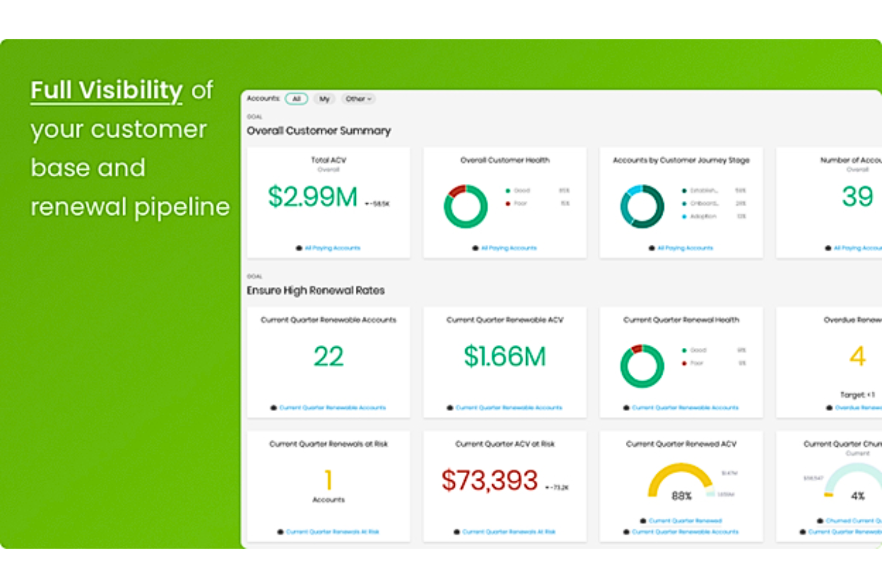The width and height of the screenshot is (882, 588).
Task: Click the filter icon beside "All Paying Accounts" on Total ACV card
Action: [299, 248]
